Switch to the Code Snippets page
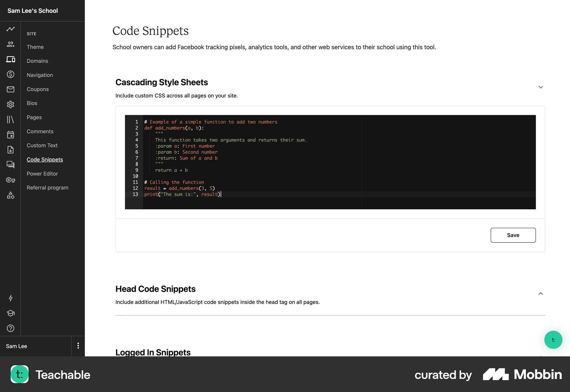The width and height of the screenshot is (570, 392). point(45,159)
